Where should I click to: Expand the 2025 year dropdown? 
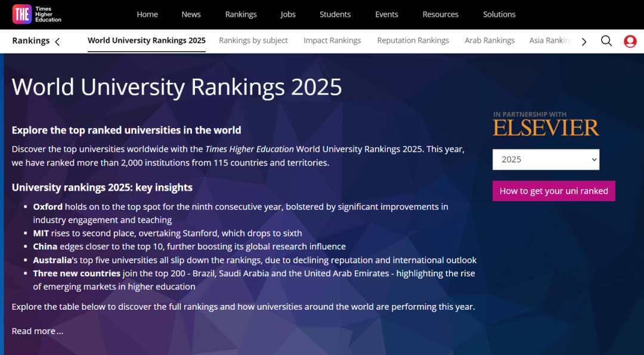pyautogui.click(x=546, y=160)
